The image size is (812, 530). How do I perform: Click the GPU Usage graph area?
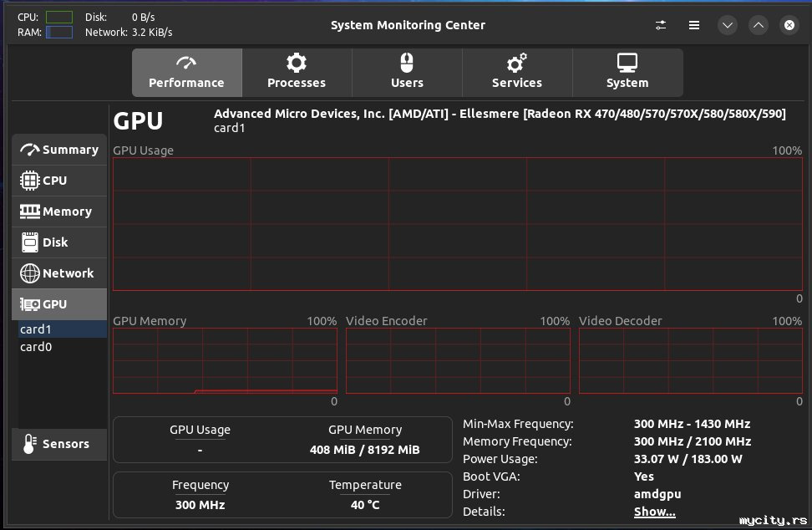[x=458, y=224]
